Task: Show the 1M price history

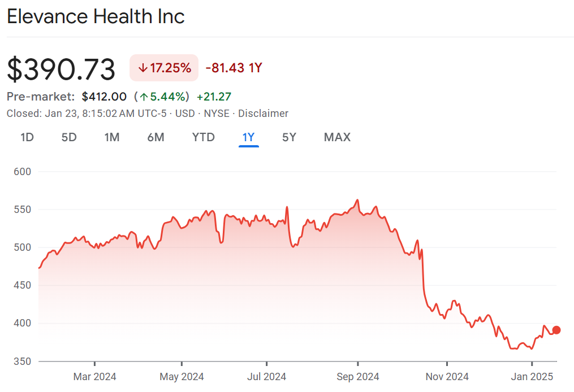Action: [112, 137]
